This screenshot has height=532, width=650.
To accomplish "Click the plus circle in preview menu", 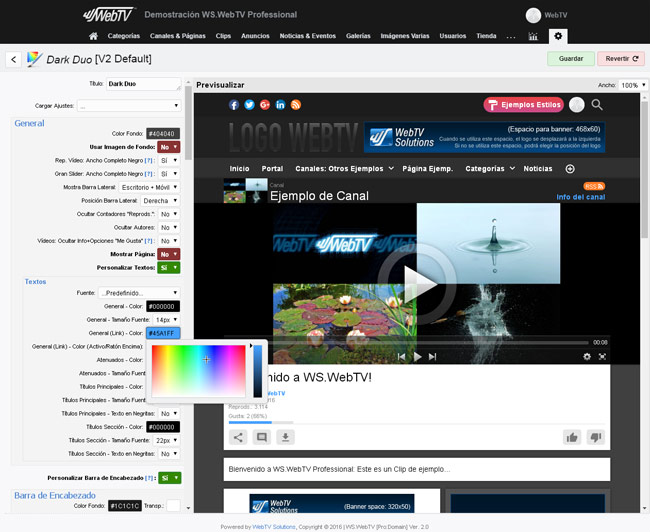I will click(x=570, y=169).
